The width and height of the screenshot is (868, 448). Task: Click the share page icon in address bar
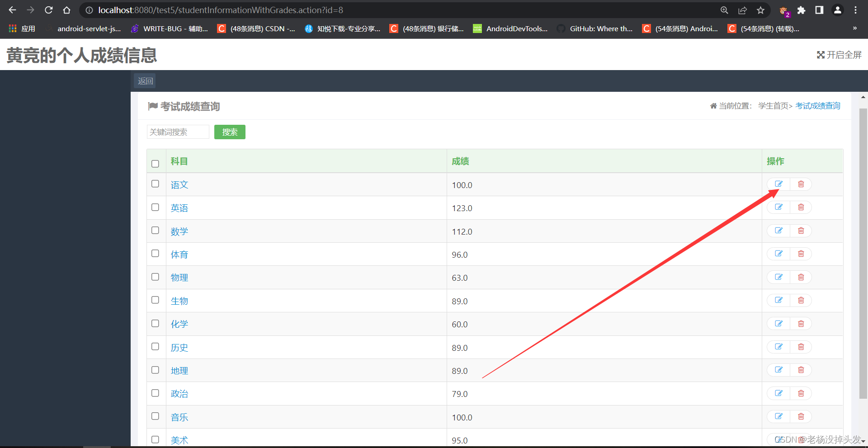pyautogui.click(x=743, y=10)
